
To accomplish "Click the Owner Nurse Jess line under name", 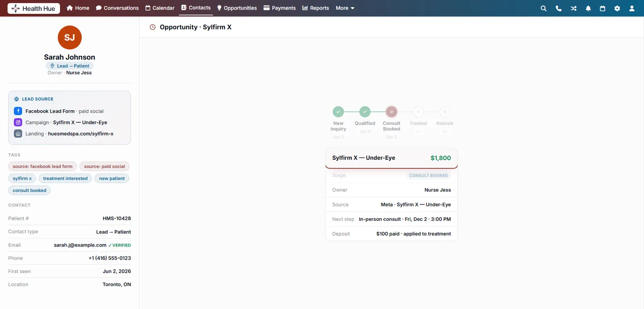I will tap(70, 73).
